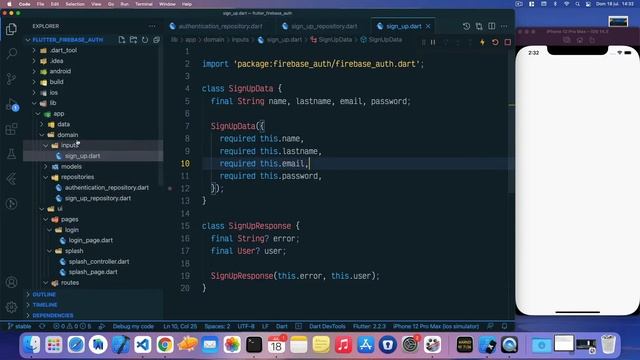Open the Manage gear settings icon

tap(11, 307)
